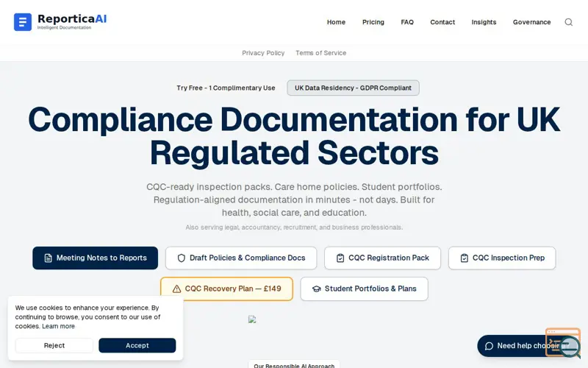
Task: Accept cookies in the consent banner
Action: 137,345
